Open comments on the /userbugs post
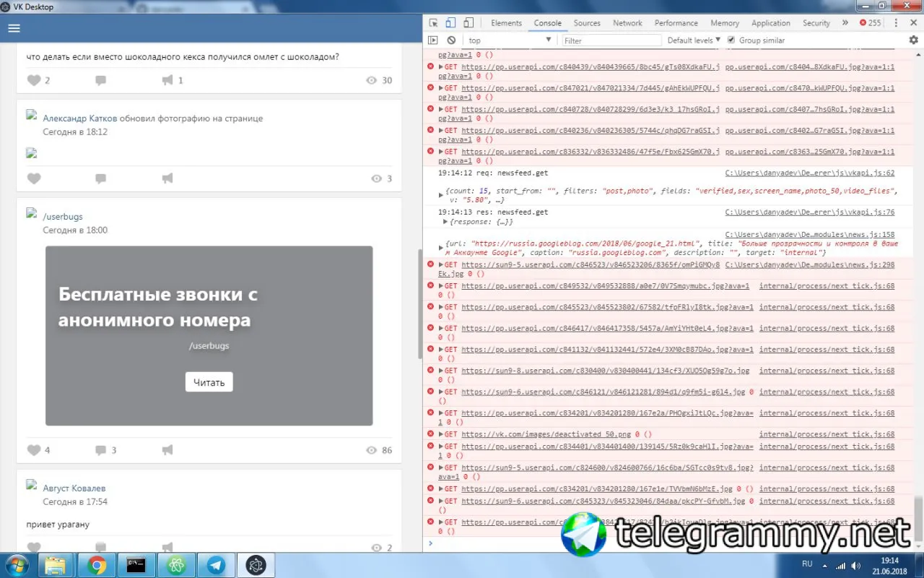Screen dimensions: 924x578 [x=101, y=450]
